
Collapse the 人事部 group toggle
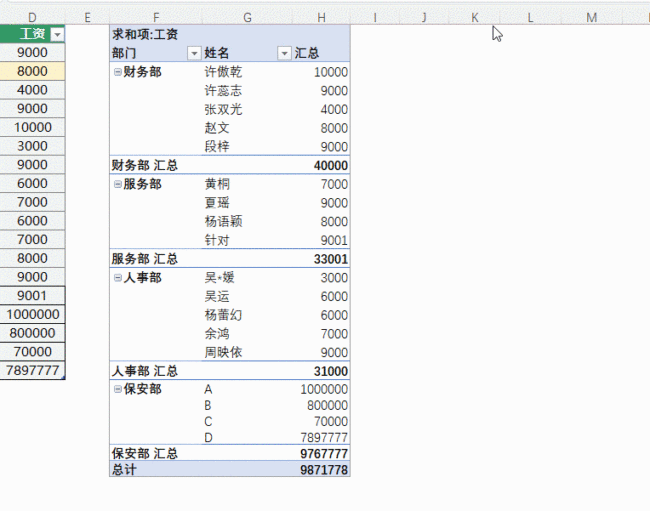point(118,278)
